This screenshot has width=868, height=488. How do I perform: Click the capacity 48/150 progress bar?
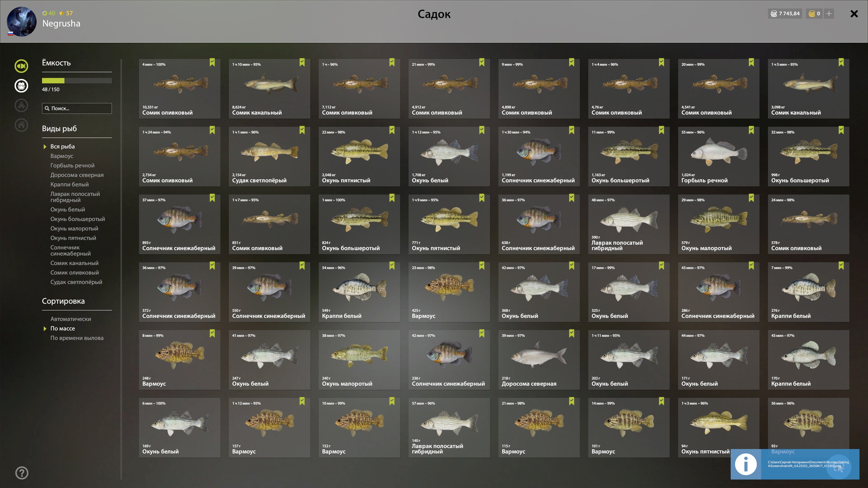77,81
